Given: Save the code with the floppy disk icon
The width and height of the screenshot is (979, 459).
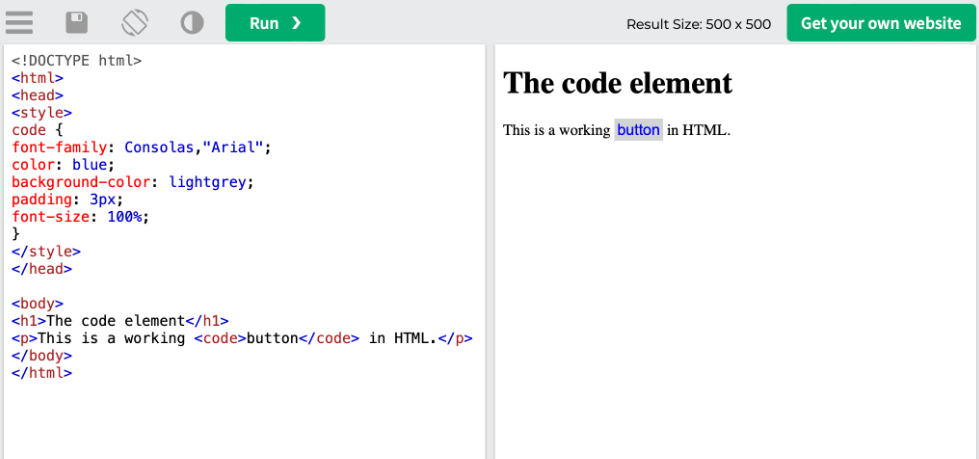Looking at the screenshot, I should 76,22.
